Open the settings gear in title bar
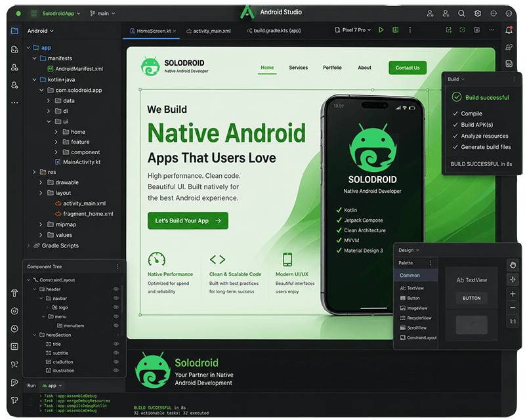This screenshot has height=420, width=525. point(478,13)
